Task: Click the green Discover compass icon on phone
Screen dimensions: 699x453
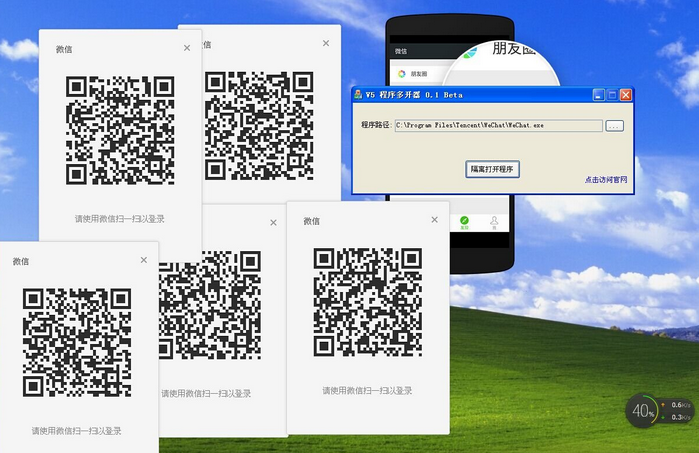Action: click(x=464, y=220)
